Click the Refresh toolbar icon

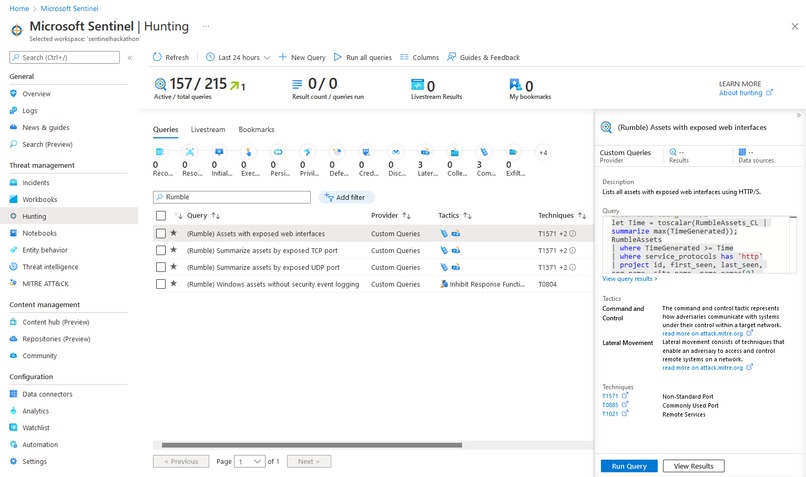click(157, 57)
